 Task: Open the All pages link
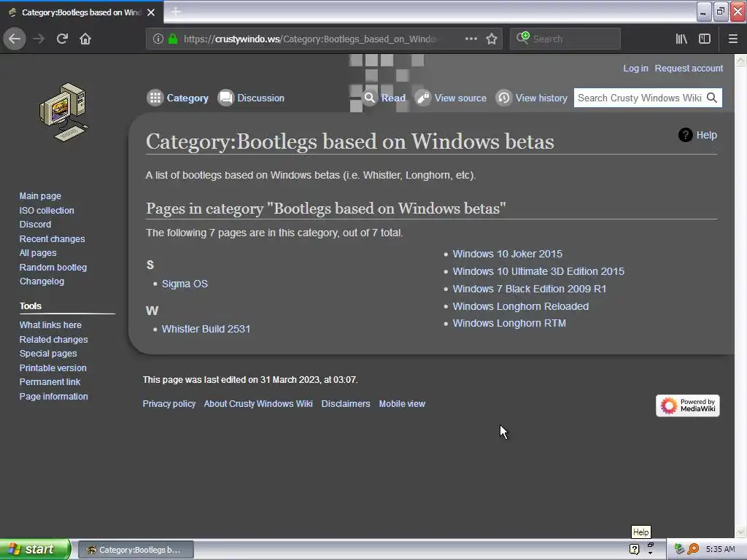click(38, 253)
